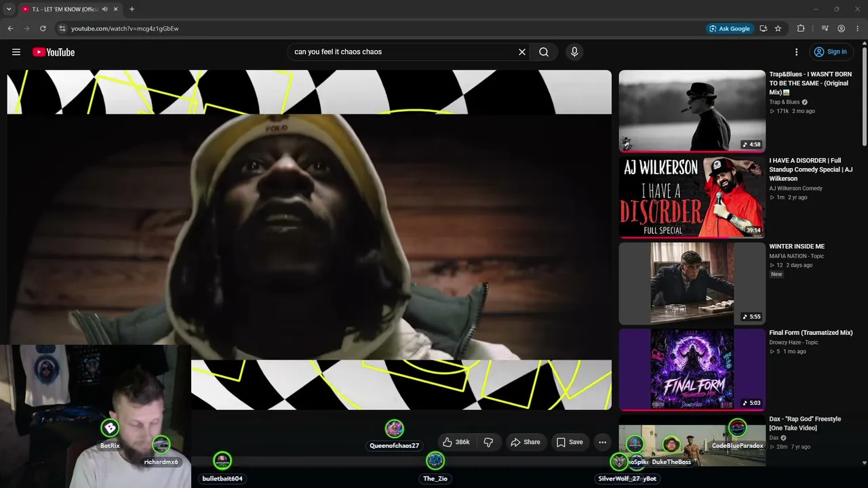Viewport: 868px width, 488px height.
Task: Like the video with 386k likes
Action: [456, 442]
